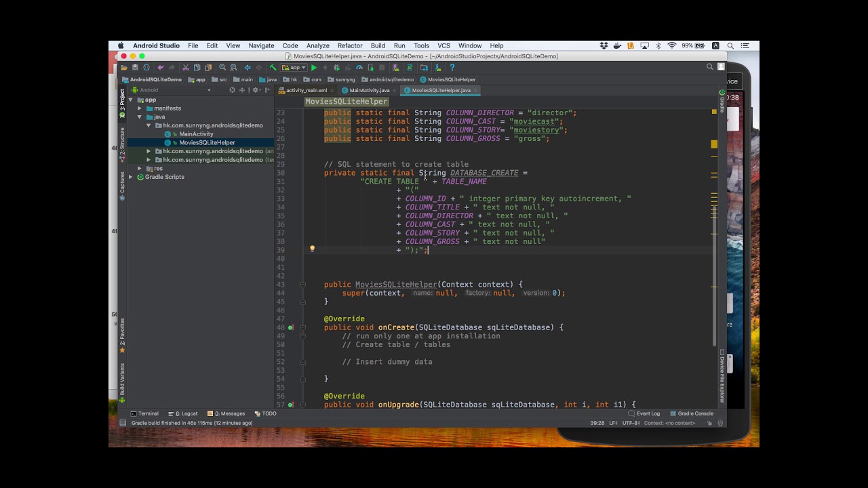868x488 pixels.
Task: Expand Gradle Scripts node
Action: pyautogui.click(x=132, y=177)
